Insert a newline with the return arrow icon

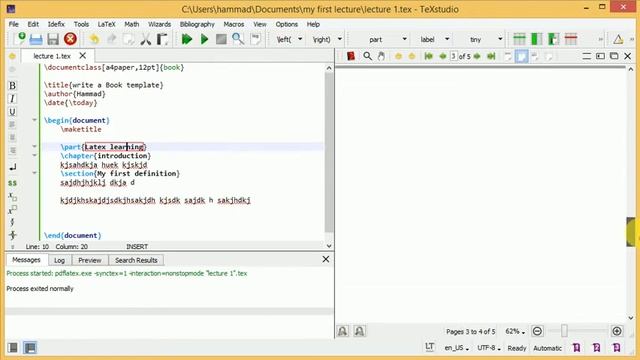12,167
